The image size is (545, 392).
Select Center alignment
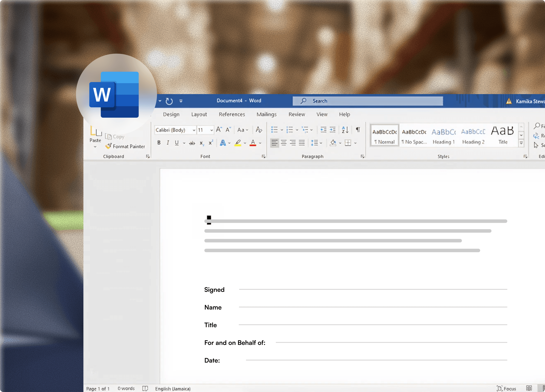coord(284,143)
